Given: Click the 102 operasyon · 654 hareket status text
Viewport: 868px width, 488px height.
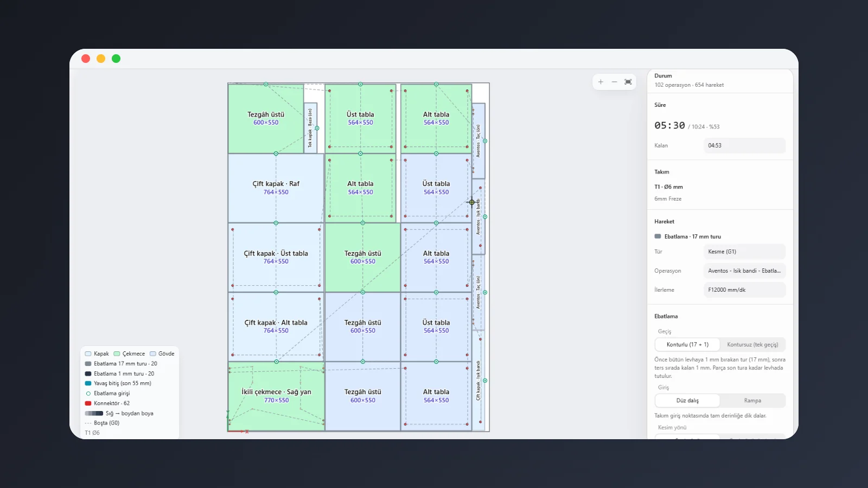Looking at the screenshot, I should click(x=689, y=85).
